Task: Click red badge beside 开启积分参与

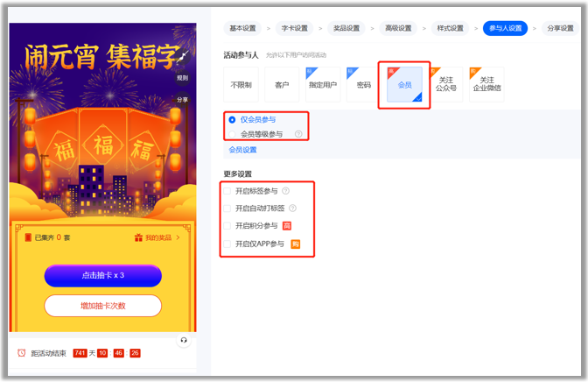Action: tap(287, 226)
